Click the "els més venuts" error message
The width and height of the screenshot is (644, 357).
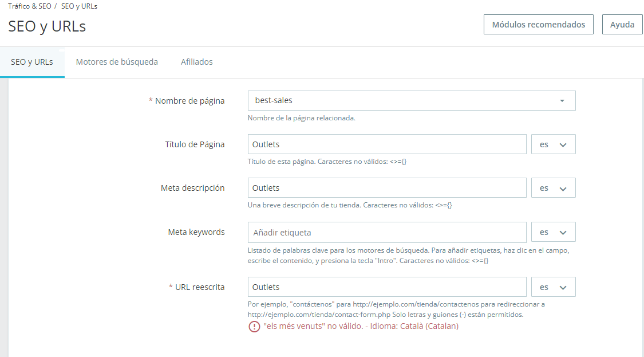click(361, 327)
